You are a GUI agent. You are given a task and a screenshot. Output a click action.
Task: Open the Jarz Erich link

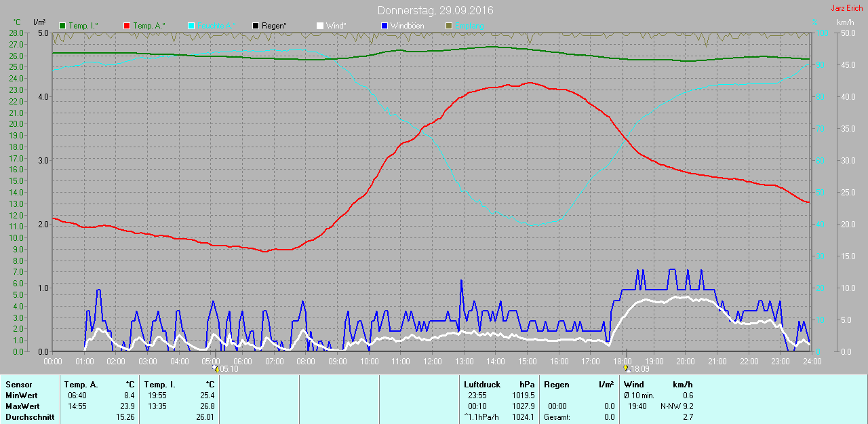846,8
